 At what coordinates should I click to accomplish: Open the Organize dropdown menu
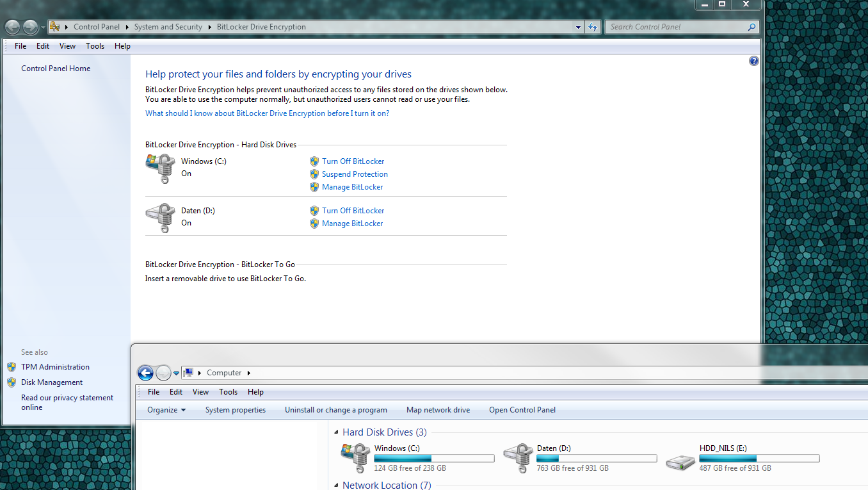click(166, 410)
